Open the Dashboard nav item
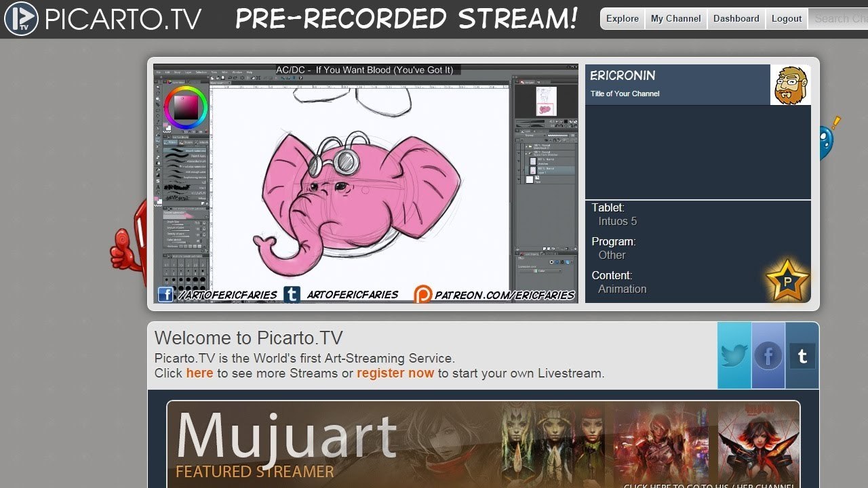The width and height of the screenshot is (868, 488). click(x=736, y=19)
